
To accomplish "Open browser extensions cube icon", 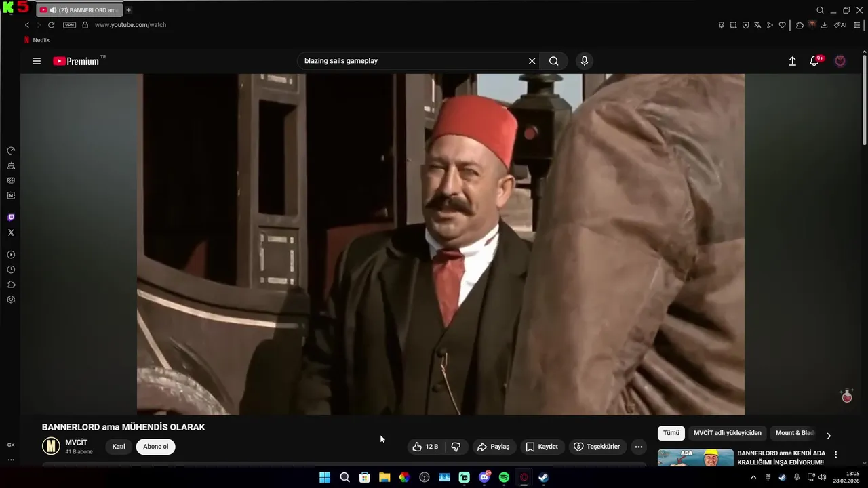I will (800, 25).
